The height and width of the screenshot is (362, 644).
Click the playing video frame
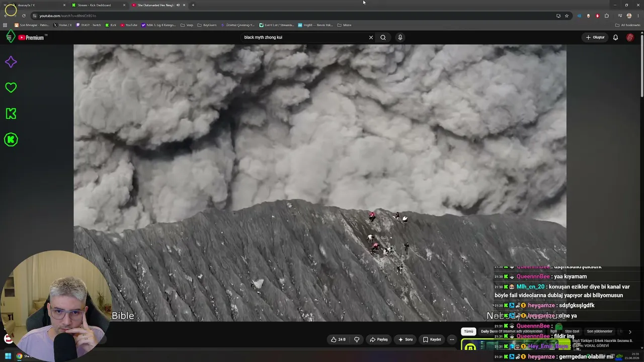(320, 183)
